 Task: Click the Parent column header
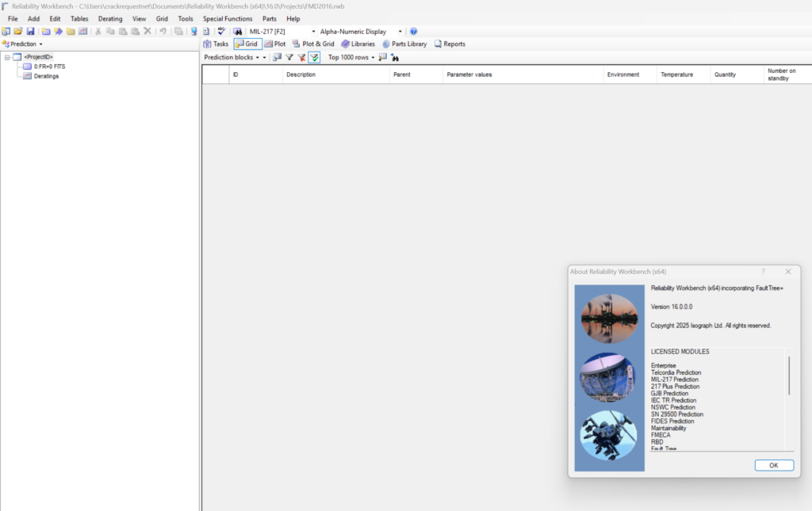(x=416, y=74)
